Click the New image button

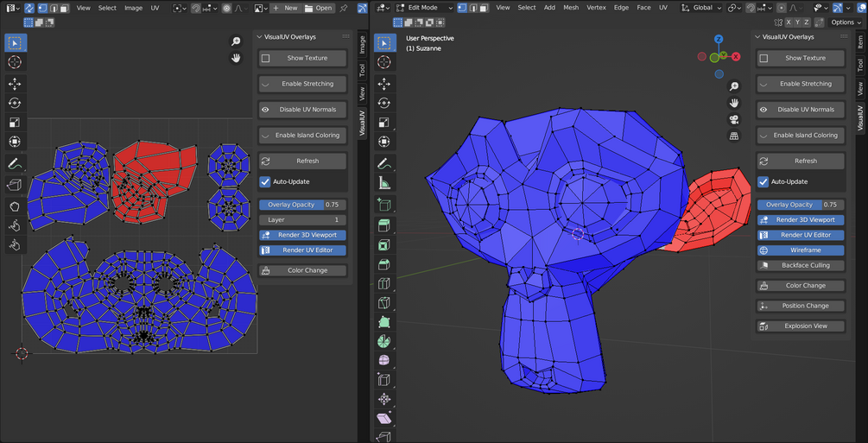[x=286, y=8]
